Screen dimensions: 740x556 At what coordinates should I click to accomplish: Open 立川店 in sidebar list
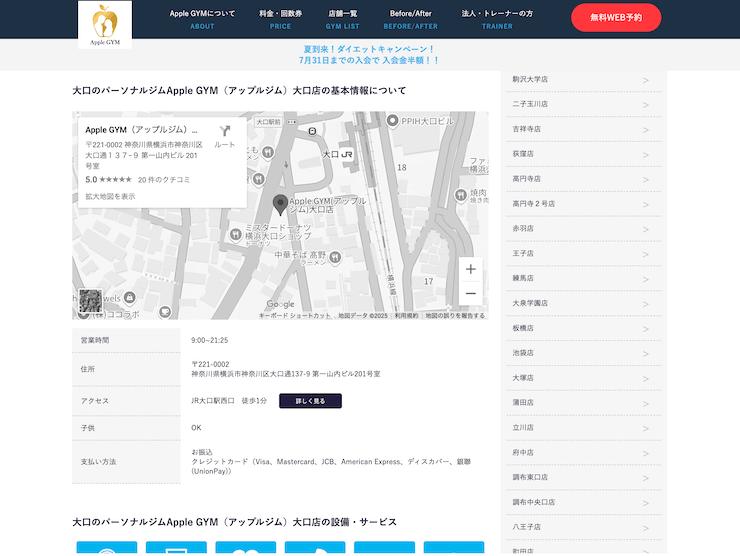(584, 428)
